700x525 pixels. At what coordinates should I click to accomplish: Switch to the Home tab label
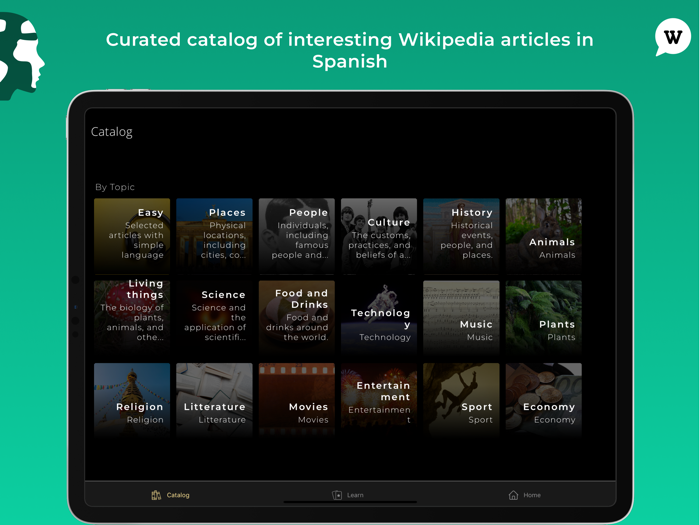pos(532,495)
